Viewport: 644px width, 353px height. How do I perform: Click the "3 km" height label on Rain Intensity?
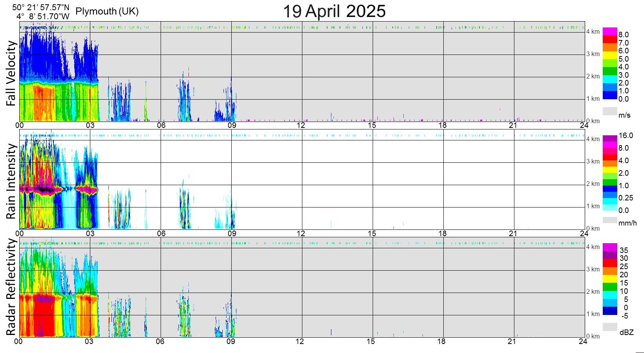[x=593, y=161]
